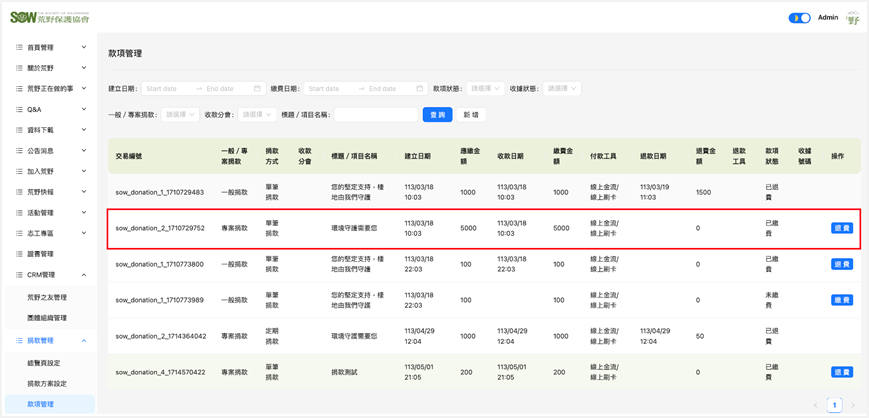Click the list icon beside 捐款管理
Image resolution: width=869 pixels, height=418 pixels.
[19, 341]
